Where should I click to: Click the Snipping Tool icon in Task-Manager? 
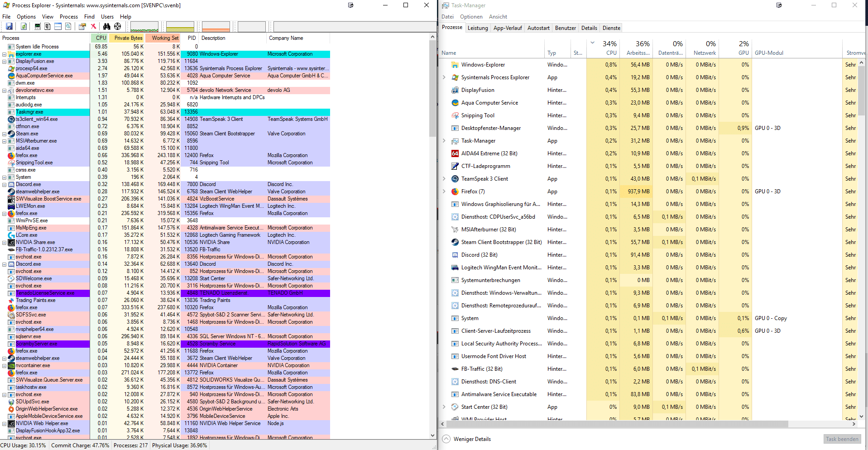click(x=455, y=115)
